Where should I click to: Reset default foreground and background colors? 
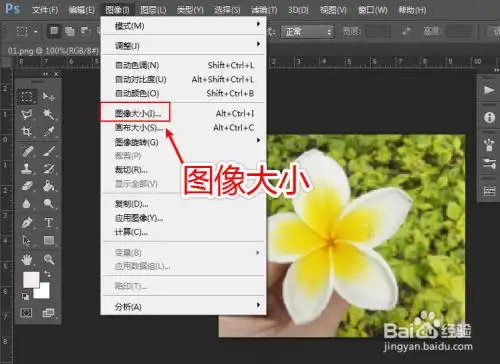(25, 296)
